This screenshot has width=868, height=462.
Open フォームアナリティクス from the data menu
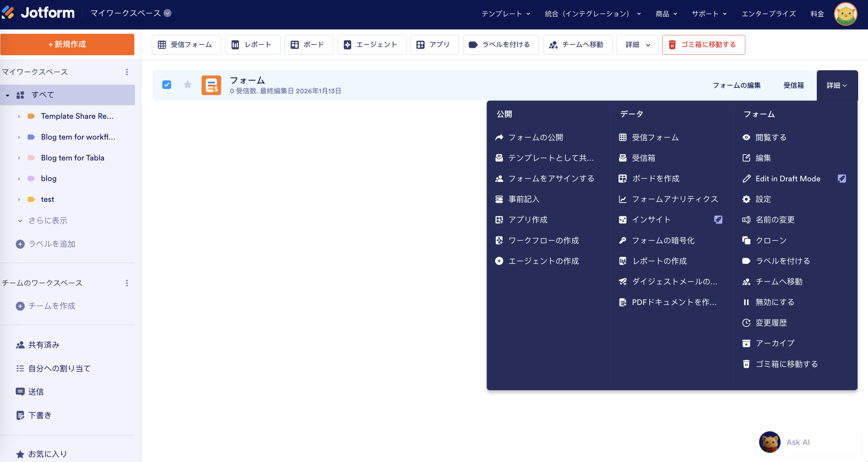(x=675, y=199)
